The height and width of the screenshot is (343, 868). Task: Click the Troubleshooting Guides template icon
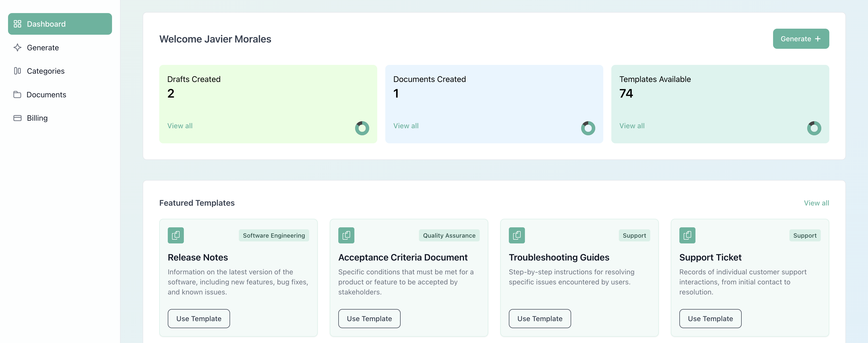click(x=517, y=235)
